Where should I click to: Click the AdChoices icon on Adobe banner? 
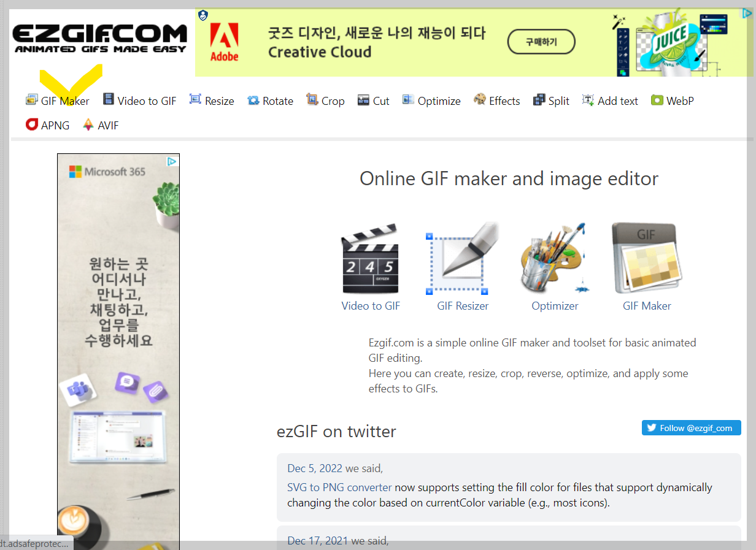coord(748,13)
